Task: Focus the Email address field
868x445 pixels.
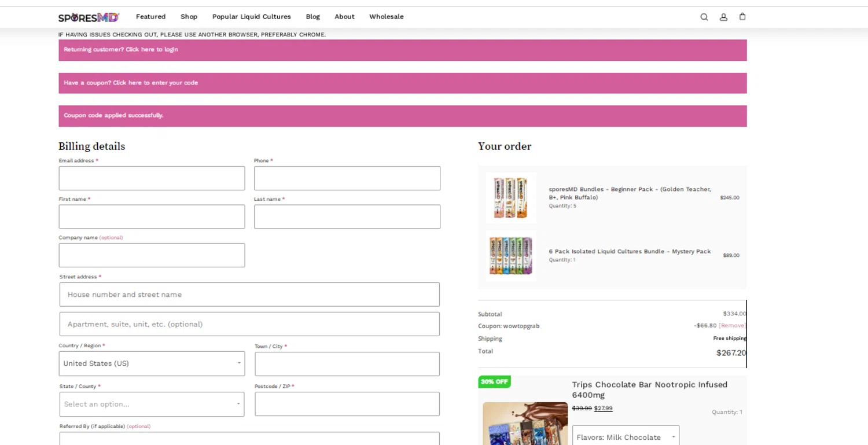Action: 152,178
